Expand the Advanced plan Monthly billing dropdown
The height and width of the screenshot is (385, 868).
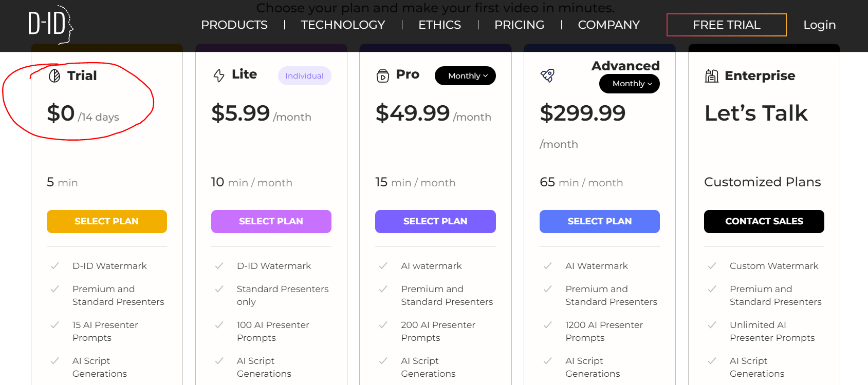(x=630, y=84)
